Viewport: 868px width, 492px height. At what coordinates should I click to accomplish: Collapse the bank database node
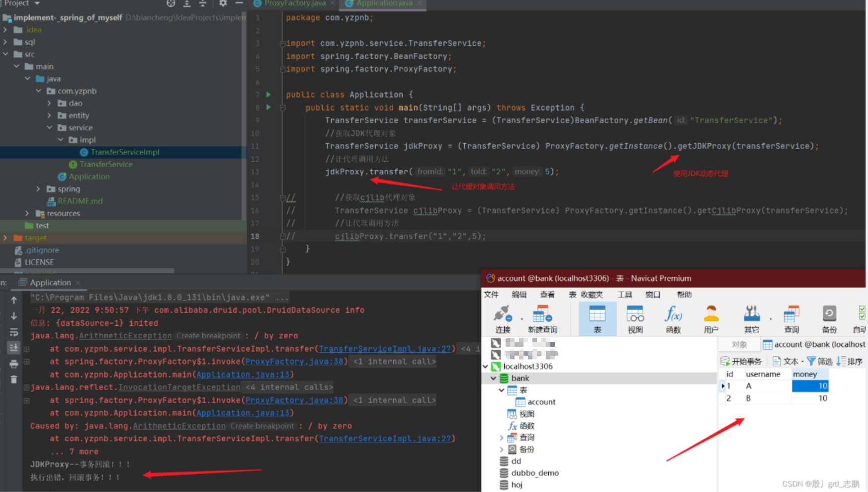click(x=493, y=378)
